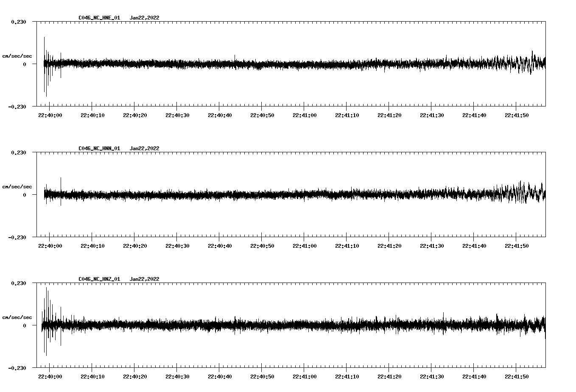Select 22:41:10 time label under HNE plot

point(347,115)
